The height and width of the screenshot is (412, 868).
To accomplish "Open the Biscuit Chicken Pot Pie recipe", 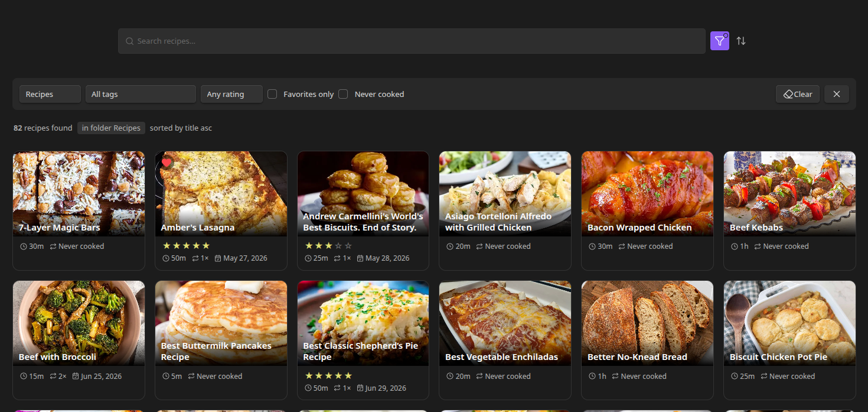I will click(789, 340).
